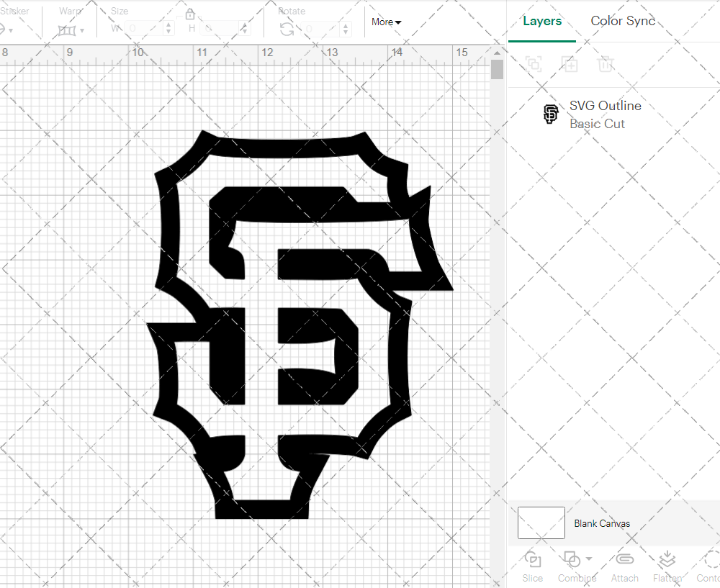720x588 pixels.
Task: Select the SF logo on canvas
Action: coord(300,325)
